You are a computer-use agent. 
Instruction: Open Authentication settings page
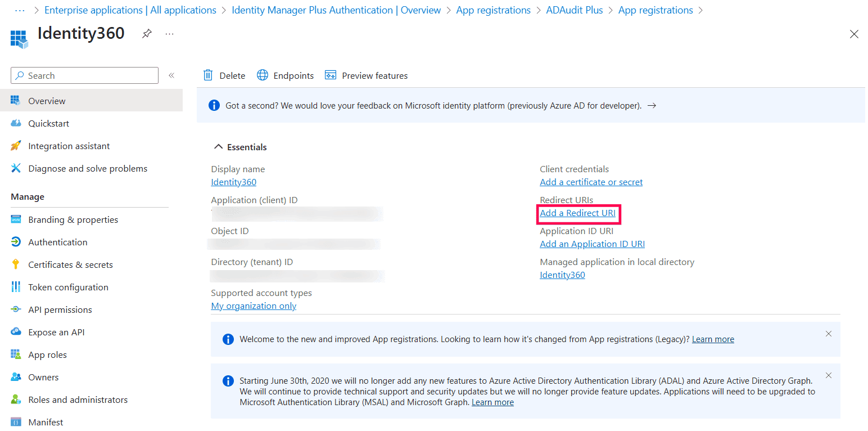pyautogui.click(x=57, y=242)
